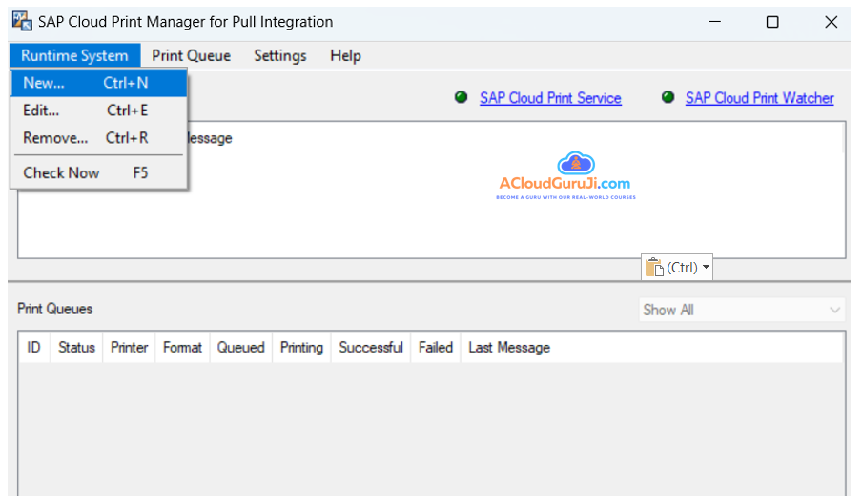Screen dimensions: 863x504
Task: Open the Help menu
Action: tap(345, 55)
